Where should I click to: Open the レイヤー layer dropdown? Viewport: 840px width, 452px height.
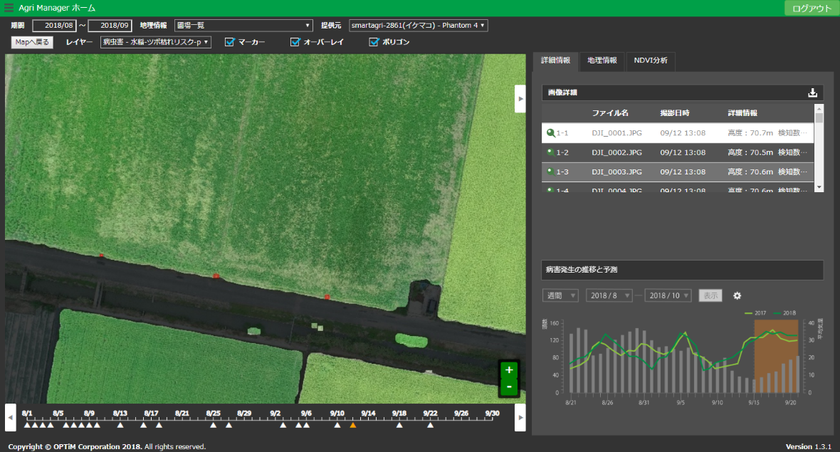(x=156, y=42)
